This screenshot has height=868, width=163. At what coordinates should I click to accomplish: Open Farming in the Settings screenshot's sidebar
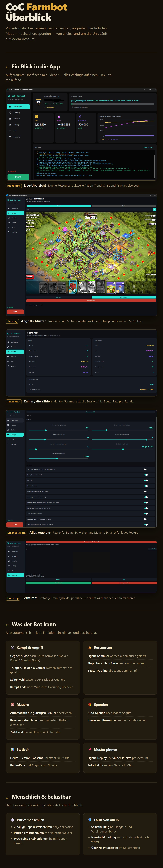(15, 425)
